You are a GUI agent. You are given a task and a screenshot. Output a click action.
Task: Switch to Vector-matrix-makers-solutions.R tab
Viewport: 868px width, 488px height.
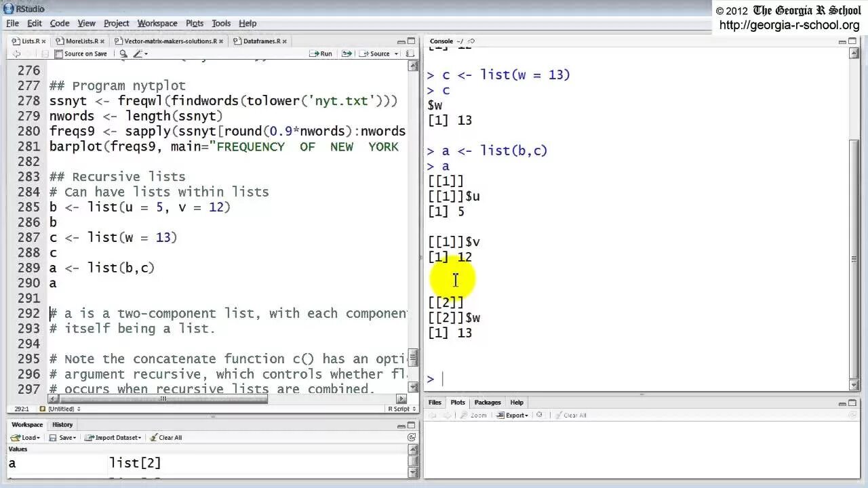pos(170,41)
